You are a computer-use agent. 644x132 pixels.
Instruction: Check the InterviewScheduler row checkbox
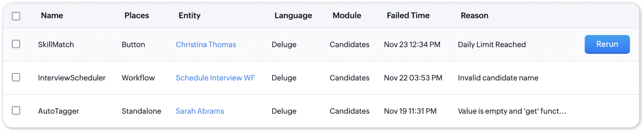tap(16, 77)
